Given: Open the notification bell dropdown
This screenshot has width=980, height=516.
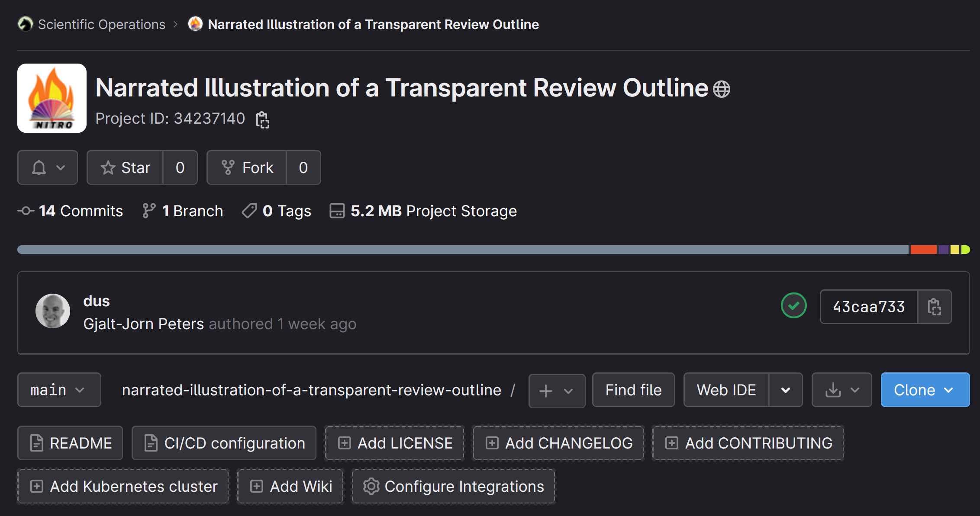Looking at the screenshot, I should 48,167.
